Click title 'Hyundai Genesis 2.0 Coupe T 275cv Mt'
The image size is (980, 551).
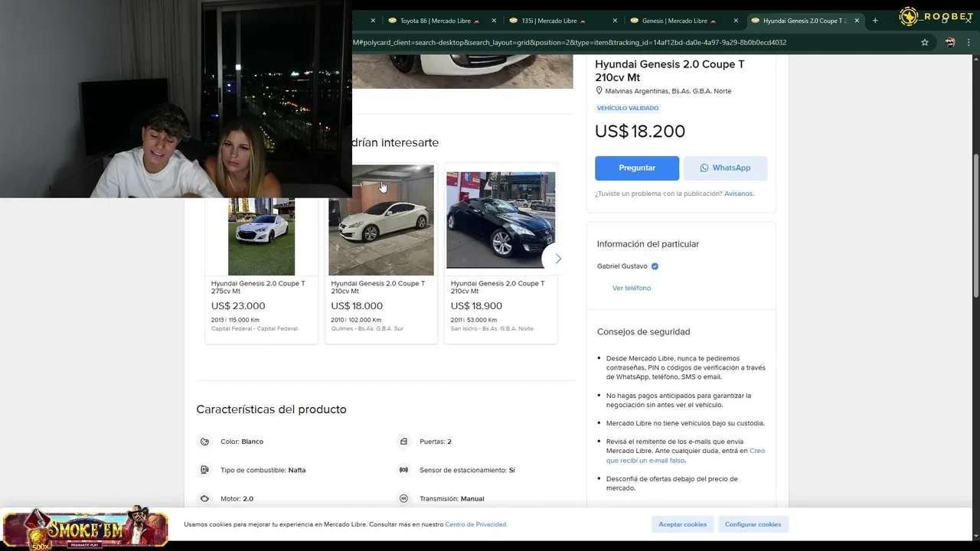(258, 287)
